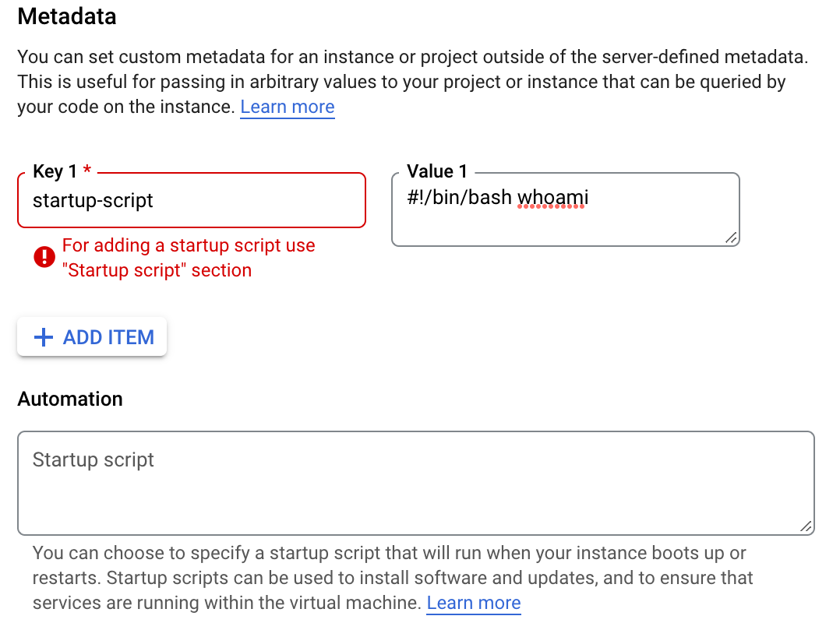The height and width of the screenshot is (623, 840).
Task: Click the Startup script box resize handle
Action: click(806, 526)
